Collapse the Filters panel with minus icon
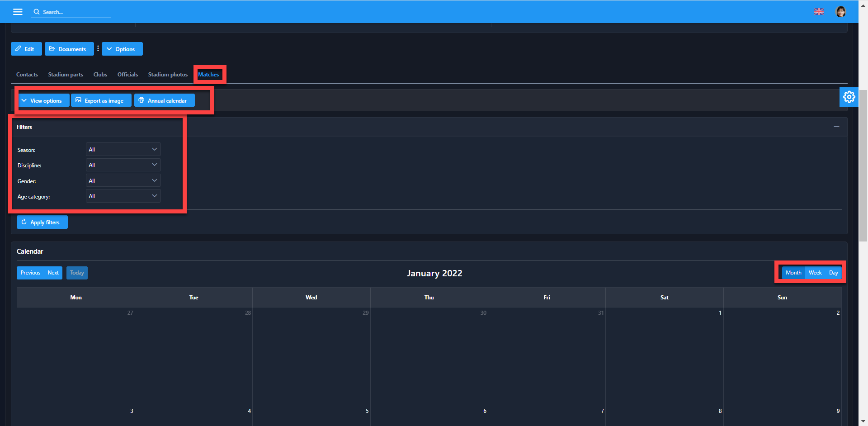Viewport: 868px width, 426px height. coord(836,127)
